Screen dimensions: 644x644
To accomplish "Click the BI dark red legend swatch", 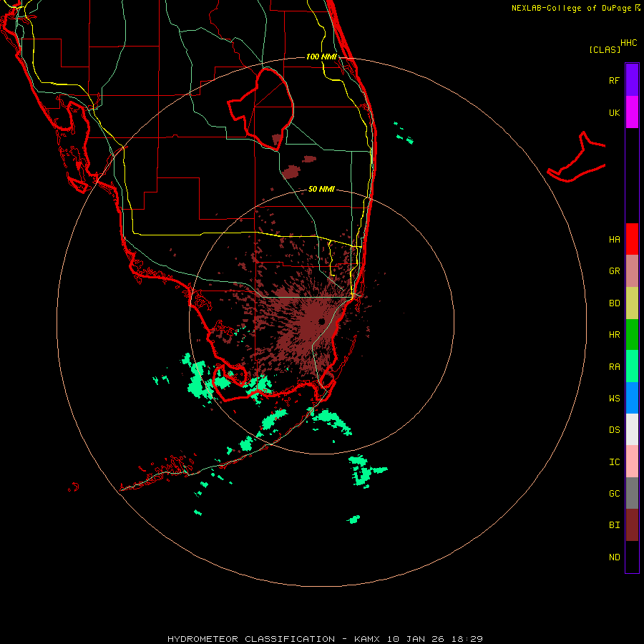I will pyautogui.click(x=632, y=525).
